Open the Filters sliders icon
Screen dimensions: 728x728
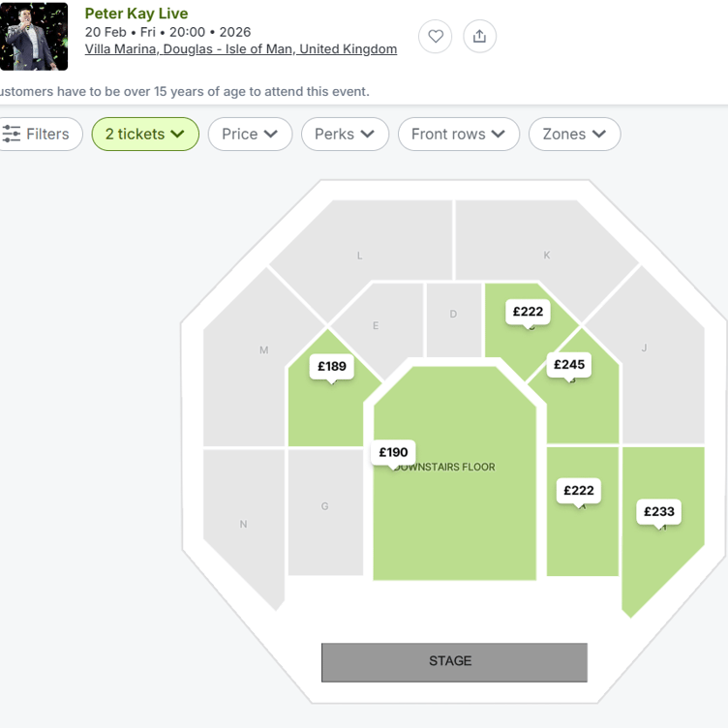(x=12, y=134)
